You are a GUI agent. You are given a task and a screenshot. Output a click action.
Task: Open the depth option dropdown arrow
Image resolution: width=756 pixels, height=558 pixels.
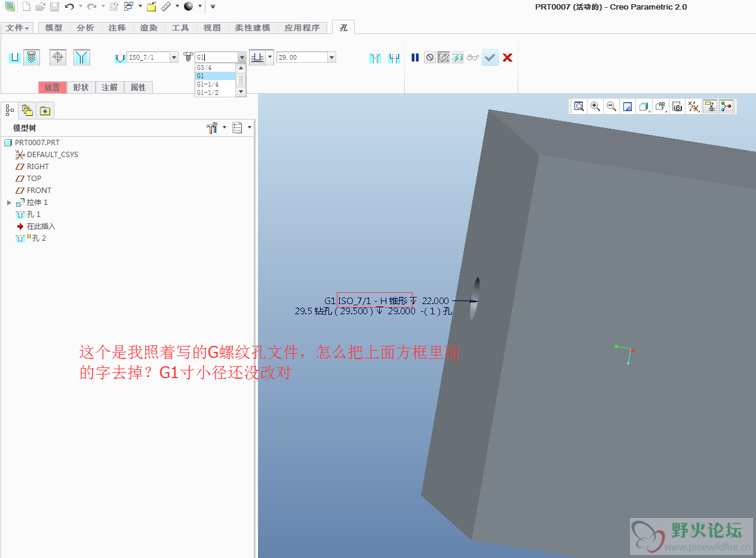270,57
